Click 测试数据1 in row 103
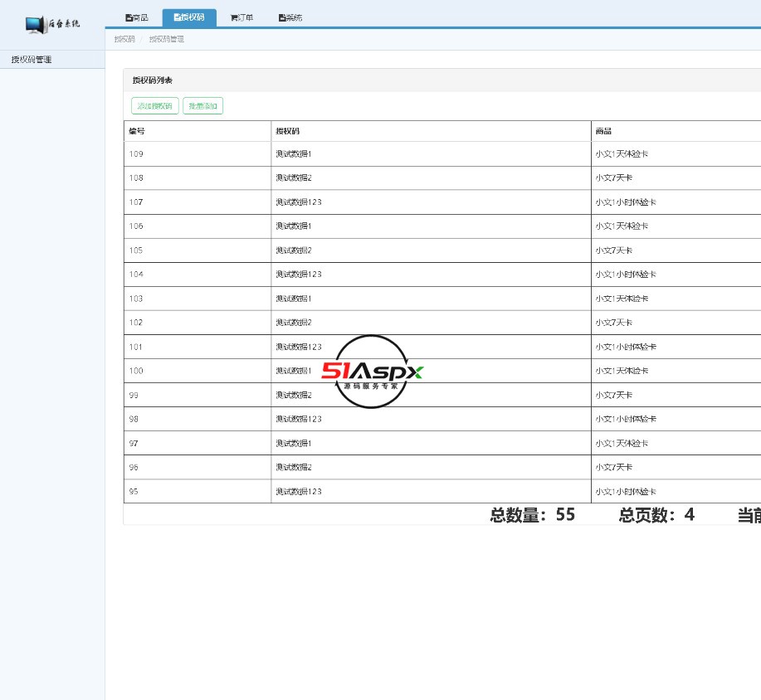 pyautogui.click(x=294, y=299)
